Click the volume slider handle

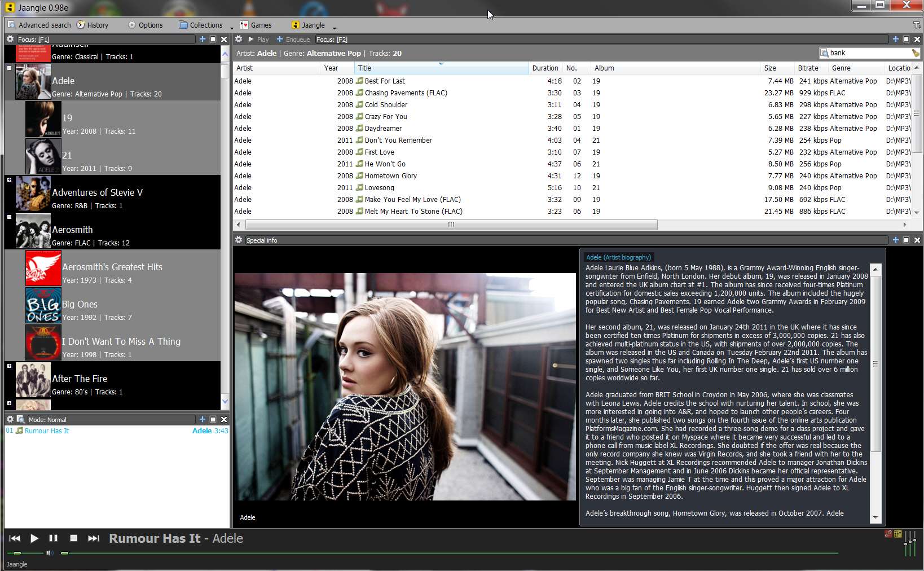point(17,553)
